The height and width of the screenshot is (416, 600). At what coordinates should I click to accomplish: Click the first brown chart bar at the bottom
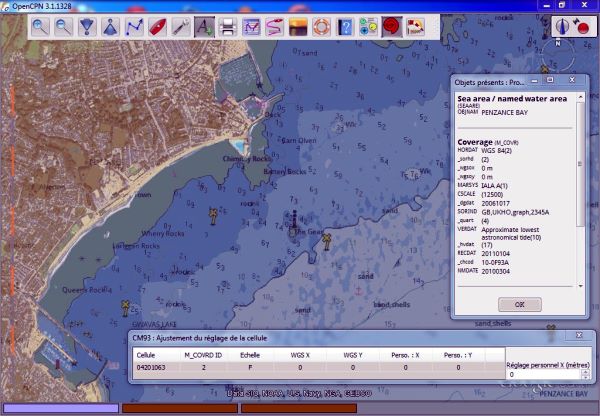point(180,408)
